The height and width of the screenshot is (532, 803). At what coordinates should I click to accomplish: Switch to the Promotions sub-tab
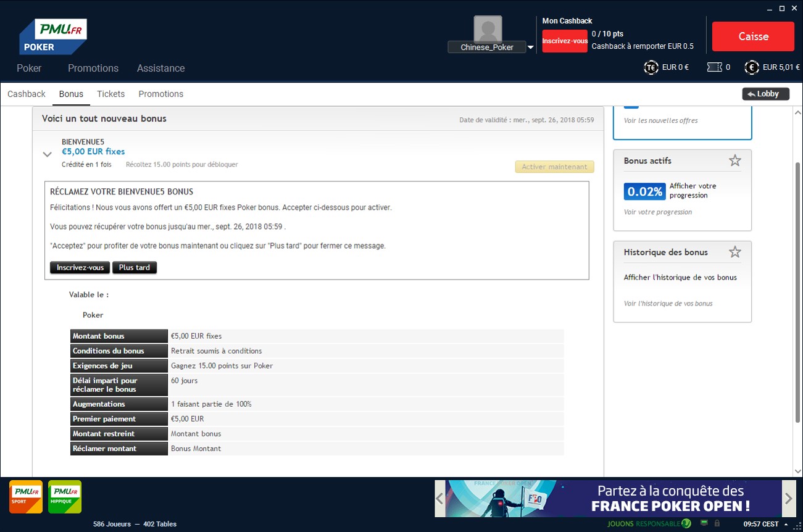click(160, 94)
